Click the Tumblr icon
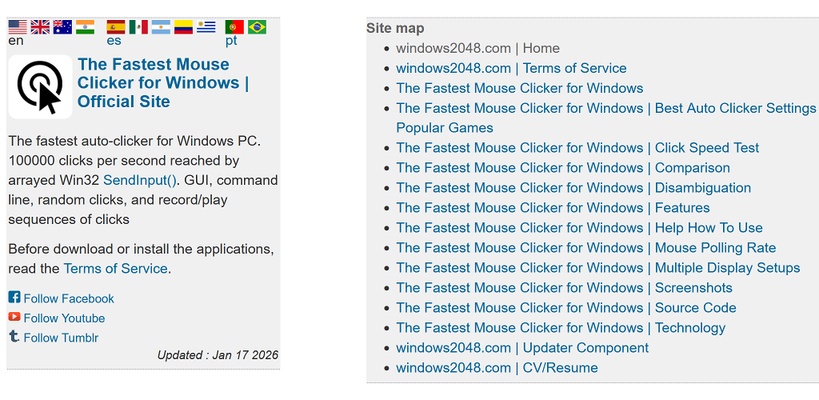 click(x=14, y=336)
